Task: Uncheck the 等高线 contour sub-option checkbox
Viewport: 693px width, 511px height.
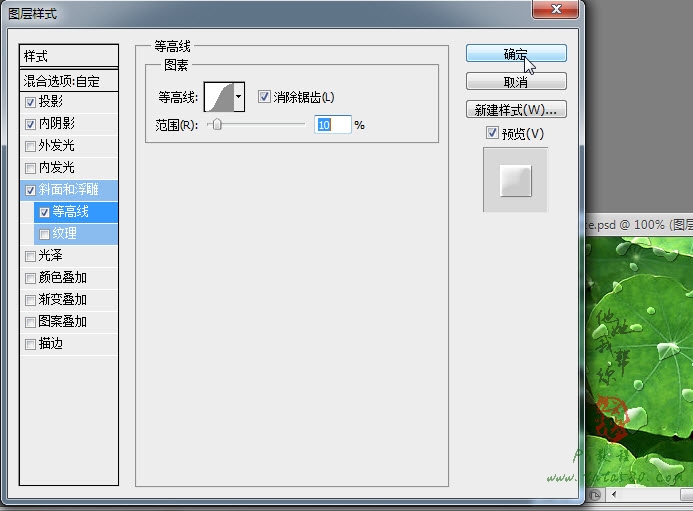Action: click(x=44, y=213)
